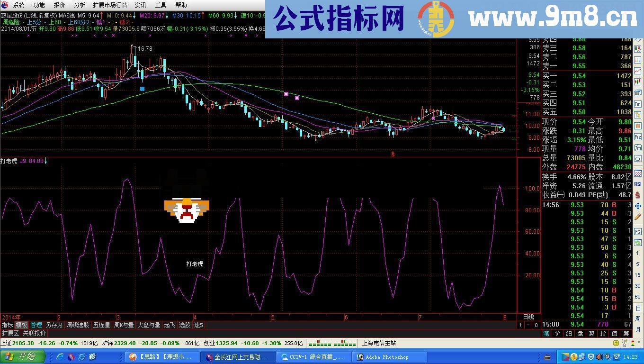Open the 扩展市场行情 menu
644x364 pixels.
(110, 5)
